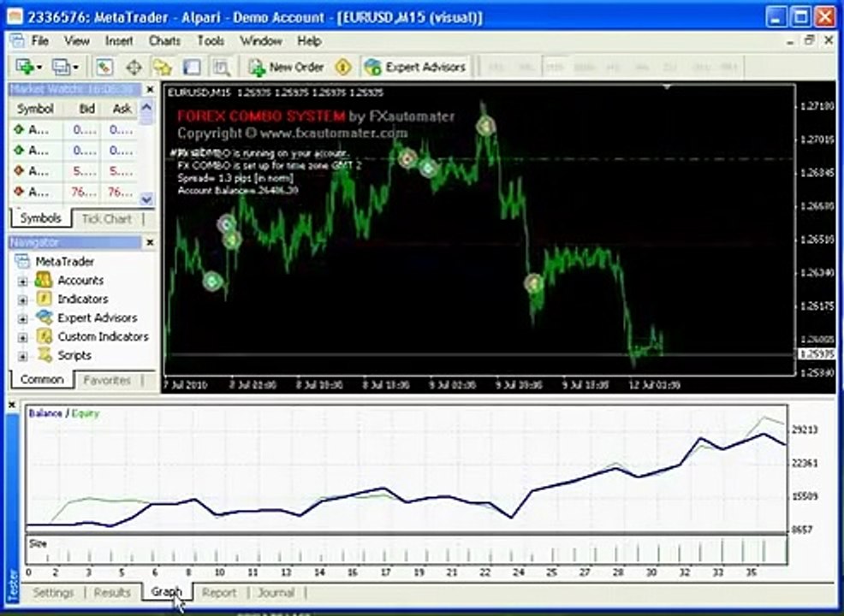Image resolution: width=844 pixels, height=616 pixels.
Task: Select Indicators in the Navigator tree
Action: coord(83,299)
